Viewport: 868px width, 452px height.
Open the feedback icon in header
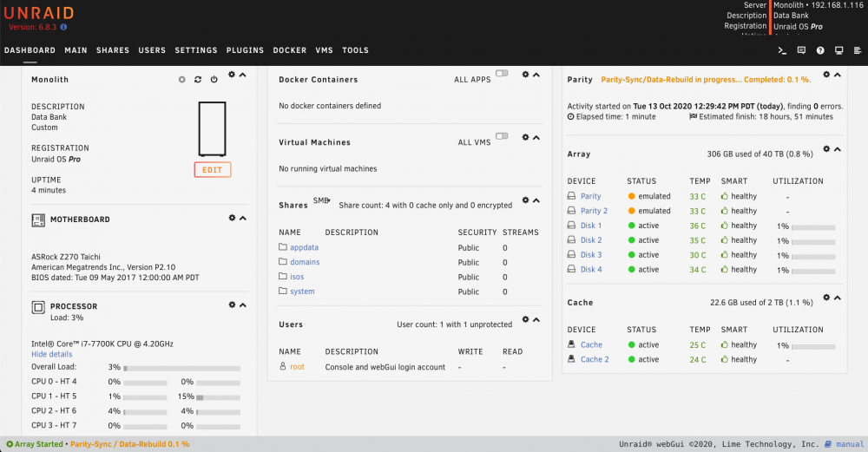coord(801,50)
